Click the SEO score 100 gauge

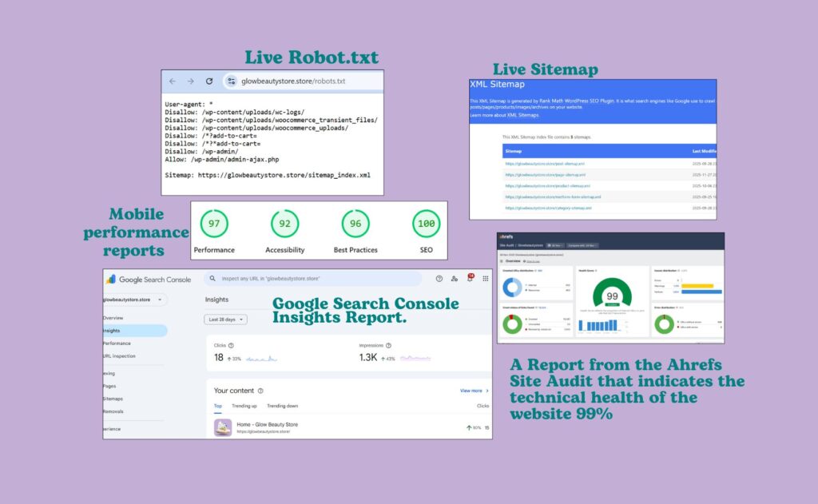(427, 224)
